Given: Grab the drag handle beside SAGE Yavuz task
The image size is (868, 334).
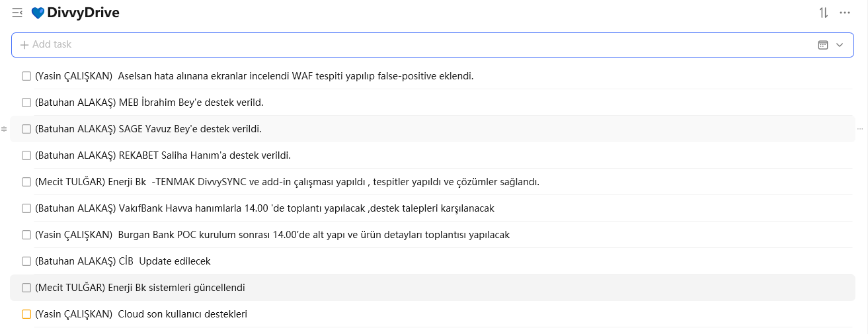Looking at the screenshot, I should (x=4, y=129).
